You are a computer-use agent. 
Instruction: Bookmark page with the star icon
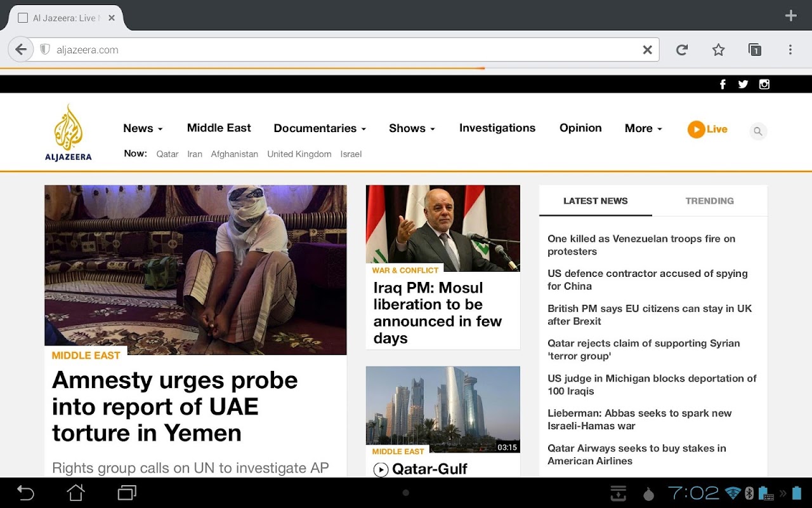718,50
